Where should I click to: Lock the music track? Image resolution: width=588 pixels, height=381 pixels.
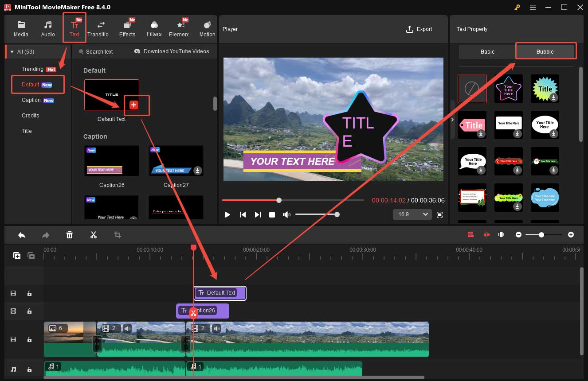[30, 369]
